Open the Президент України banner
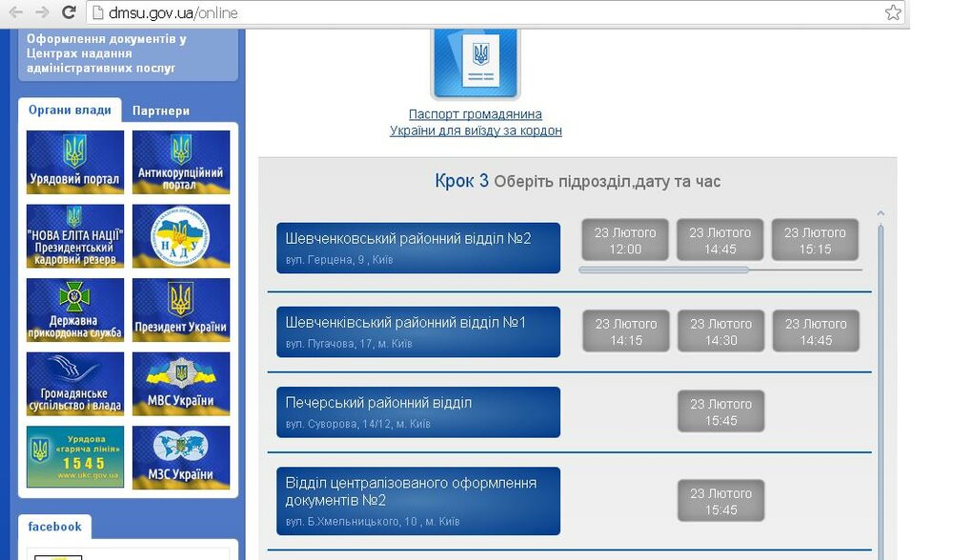Viewport: 953px width, 560px height. pyautogui.click(x=181, y=310)
